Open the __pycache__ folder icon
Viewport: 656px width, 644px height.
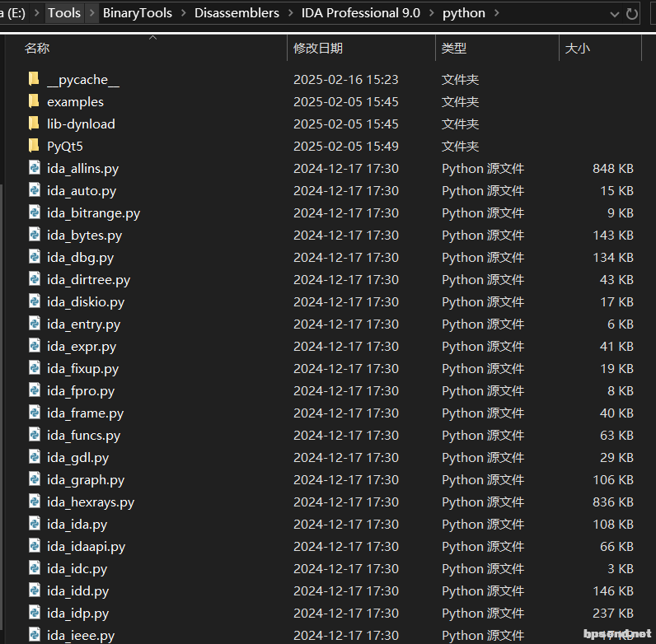34,78
